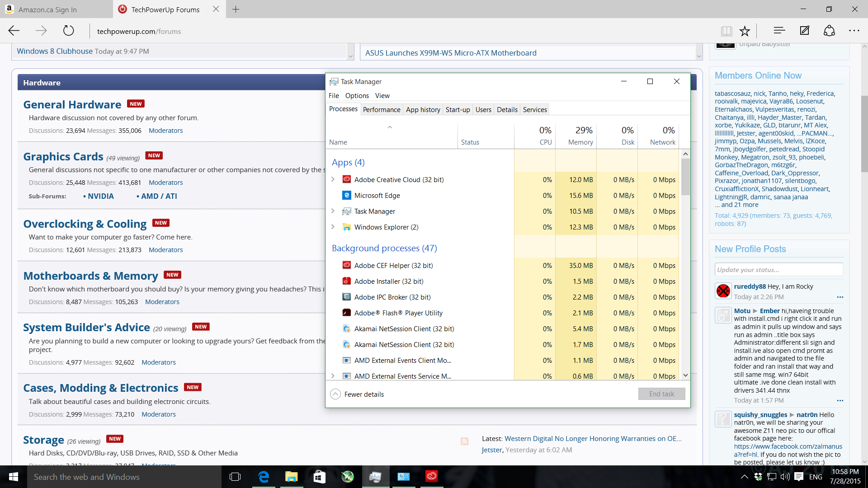
Task: Open Overclocking & Cooling forum
Action: [85, 224]
